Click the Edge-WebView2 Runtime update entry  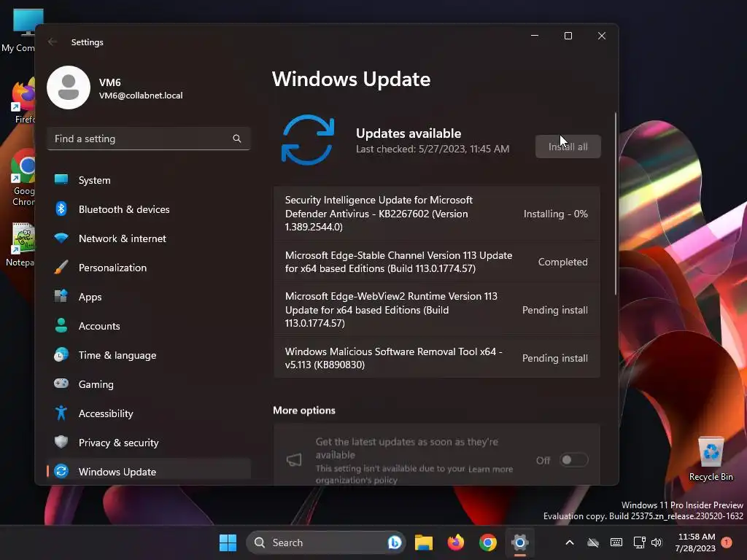[x=436, y=309]
